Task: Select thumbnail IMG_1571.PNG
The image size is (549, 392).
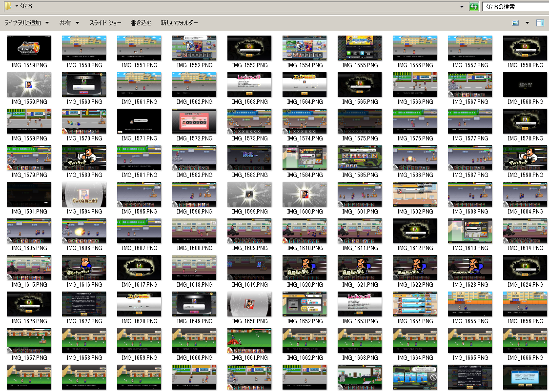Action: (x=139, y=121)
